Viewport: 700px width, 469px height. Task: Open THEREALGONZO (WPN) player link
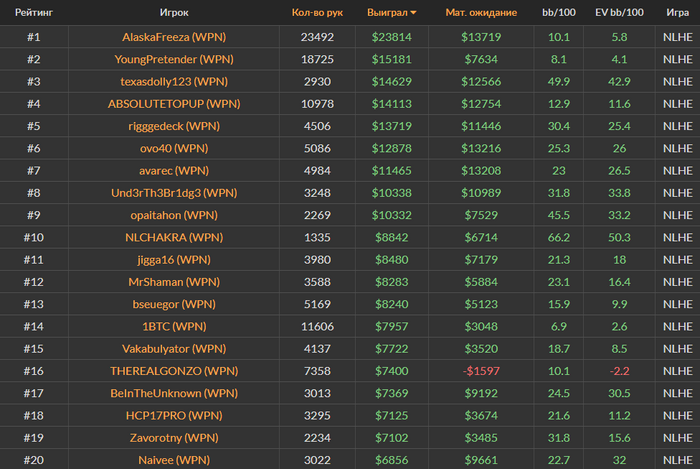click(x=174, y=371)
